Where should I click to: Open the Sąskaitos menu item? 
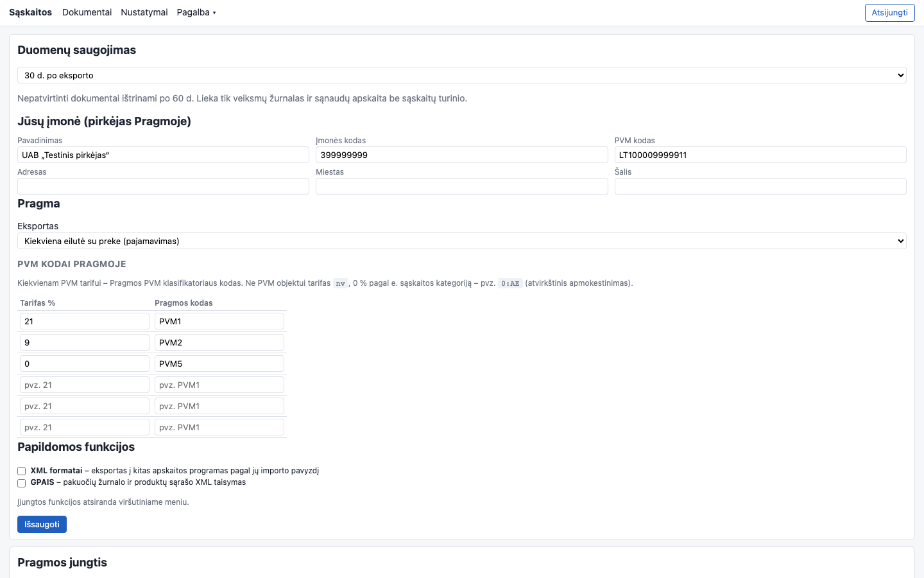30,12
